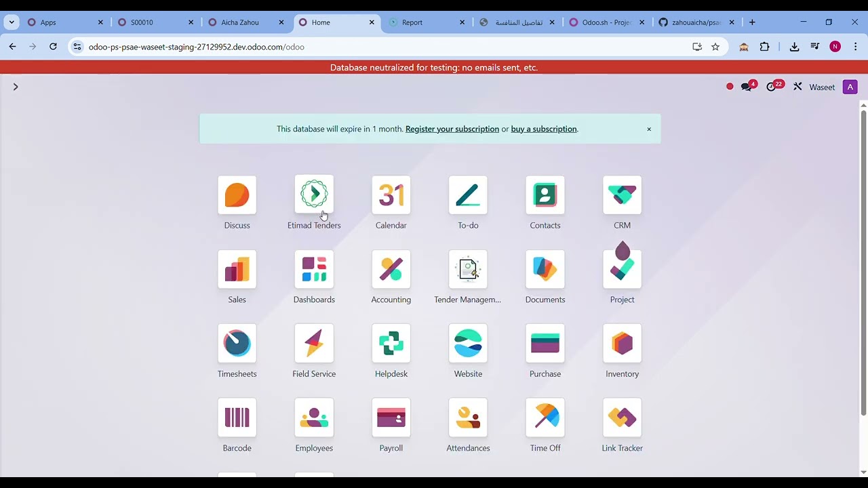Open the activities clock icon with 22
The width and height of the screenshot is (868, 488).
774,87
